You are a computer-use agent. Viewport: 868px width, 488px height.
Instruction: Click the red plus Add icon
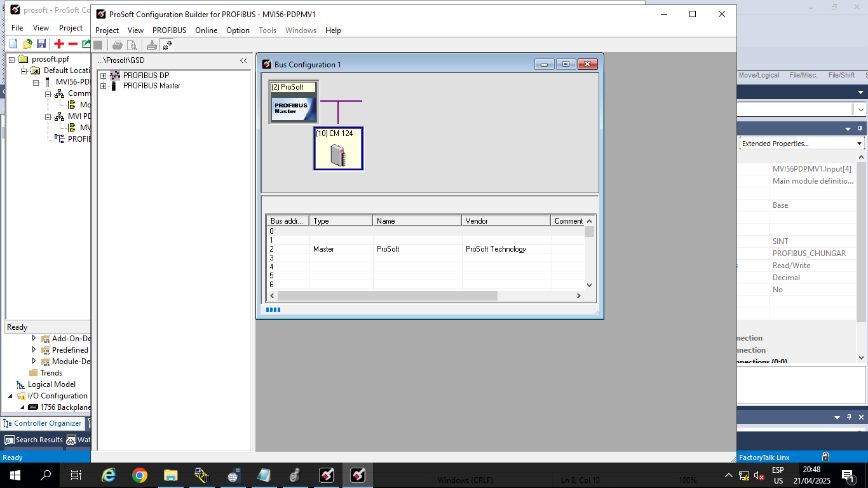[59, 44]
